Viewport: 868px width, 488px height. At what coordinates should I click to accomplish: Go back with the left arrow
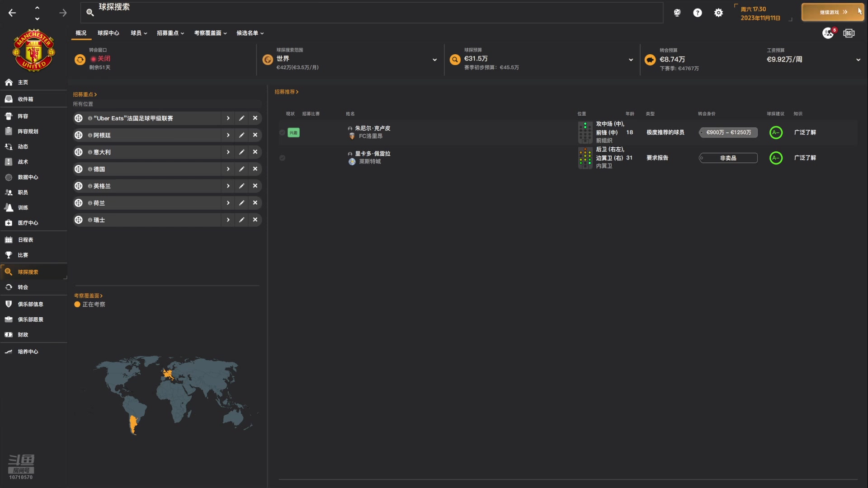click(x=12, y=13)
